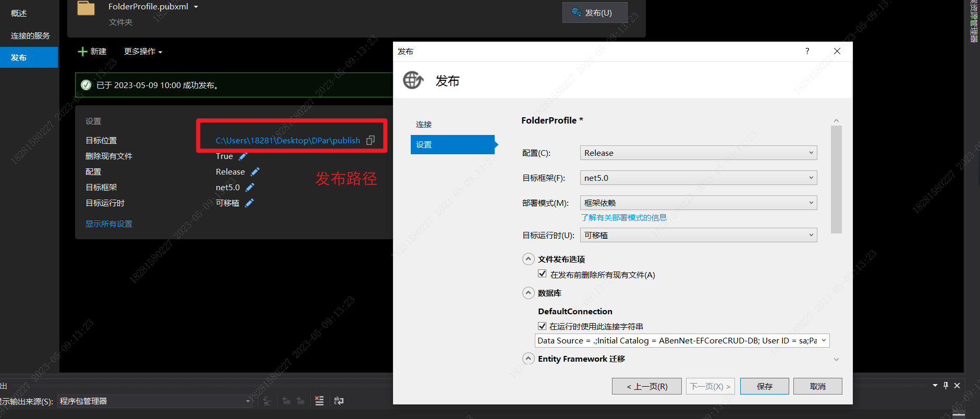Toggle 在发布前删除所有现有文件(A) checkbox
The image size is (980, 419).
(x=542, y=274)
